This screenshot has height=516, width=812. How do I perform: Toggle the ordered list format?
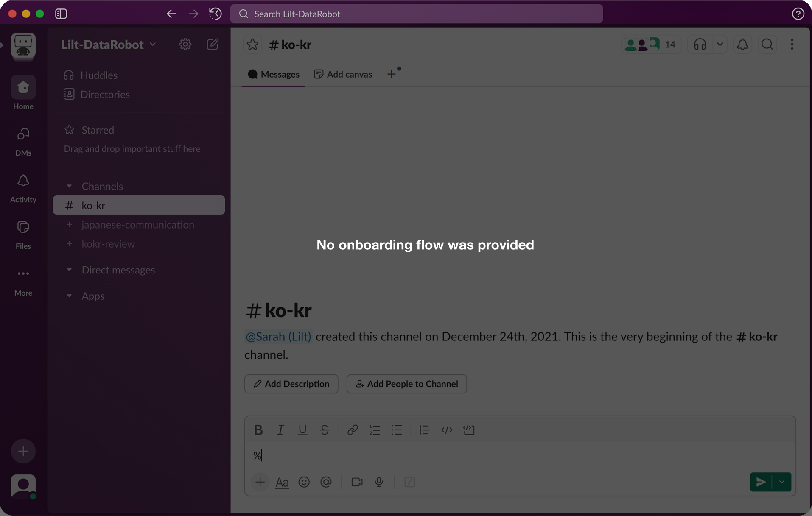click(x=375, y=430)
